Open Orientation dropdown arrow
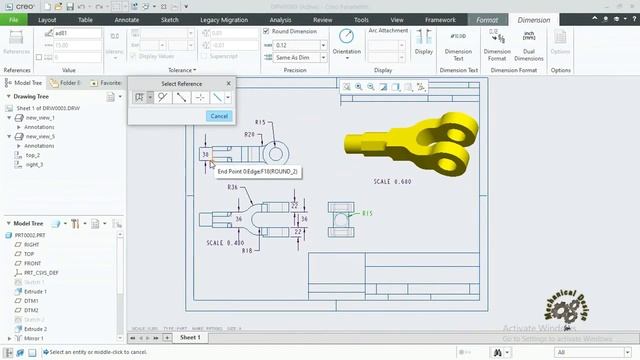This screenshot has width=640, height=360. pyautogui.click(x=347, y=58)
